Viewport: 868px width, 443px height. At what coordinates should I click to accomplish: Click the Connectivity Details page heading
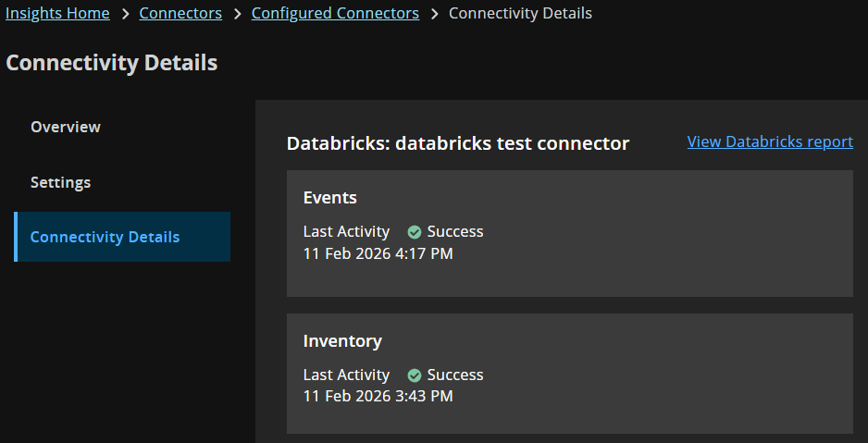pyautogui.click(x=112, y=63)
